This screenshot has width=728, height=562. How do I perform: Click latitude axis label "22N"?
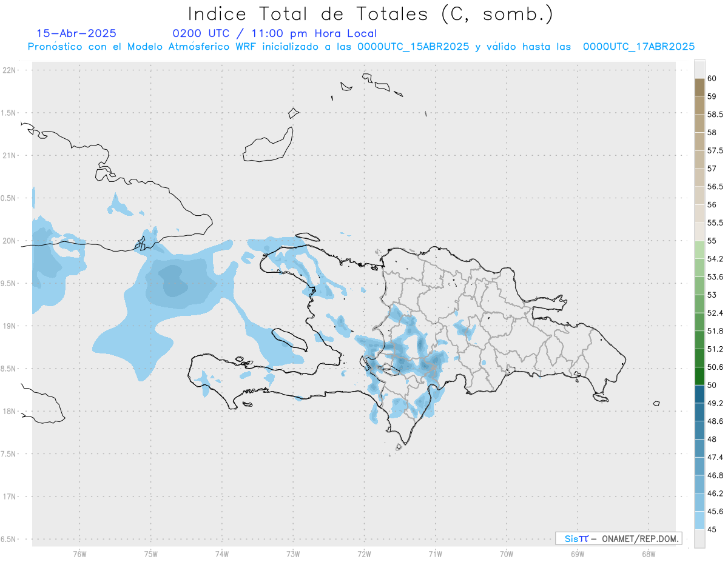pyautogui.click(x=9, y=70)
